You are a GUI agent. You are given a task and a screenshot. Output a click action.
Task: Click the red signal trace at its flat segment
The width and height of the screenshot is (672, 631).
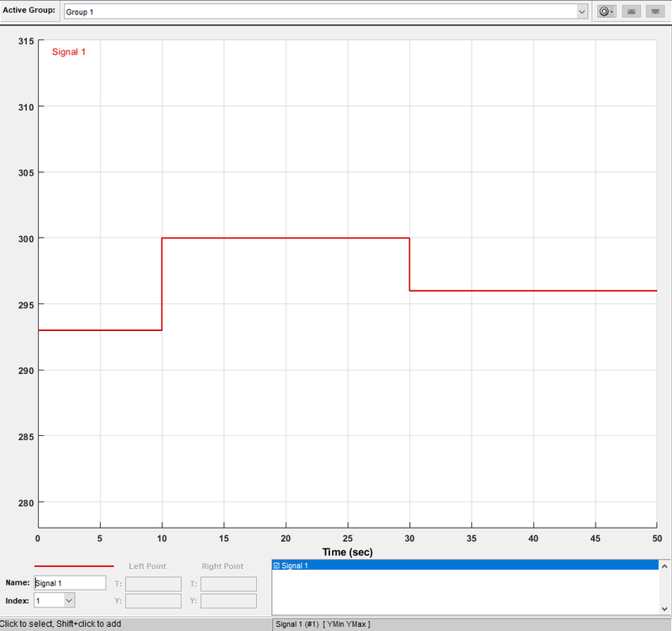(286, 238)
